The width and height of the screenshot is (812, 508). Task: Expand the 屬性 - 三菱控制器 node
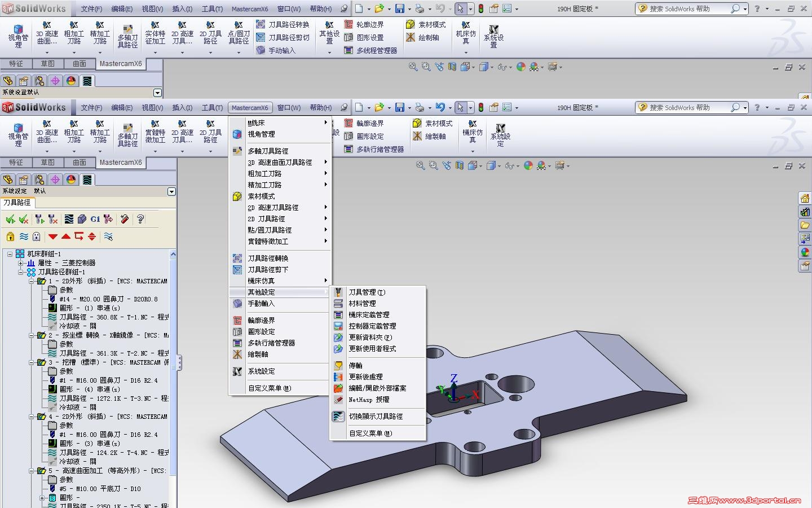(x=21, y=263)
